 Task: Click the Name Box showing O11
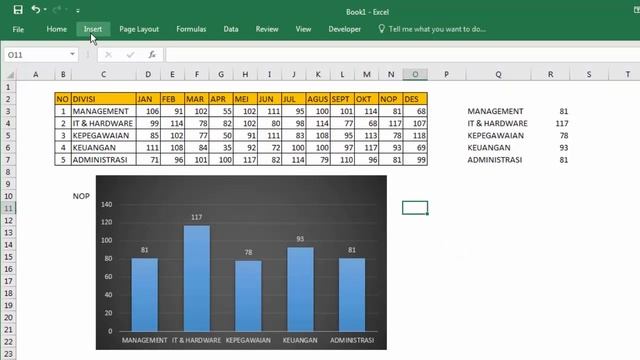click(x=36, y=55)
